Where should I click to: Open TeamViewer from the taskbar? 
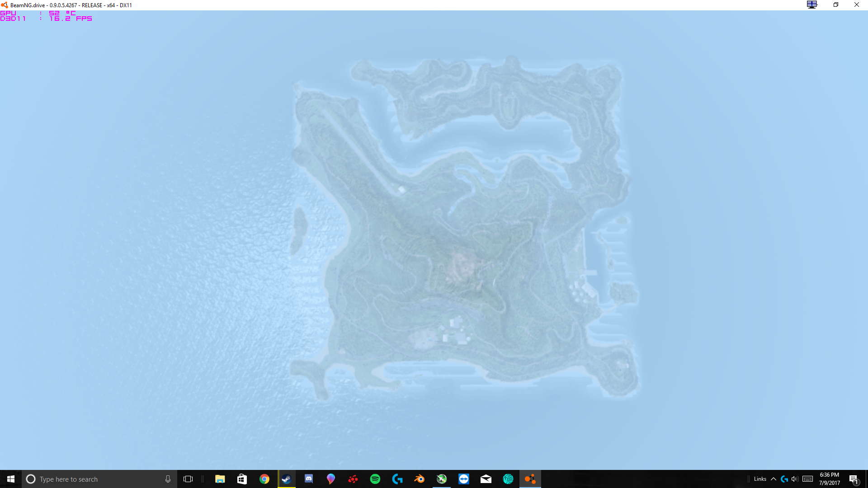click(464, 479)
